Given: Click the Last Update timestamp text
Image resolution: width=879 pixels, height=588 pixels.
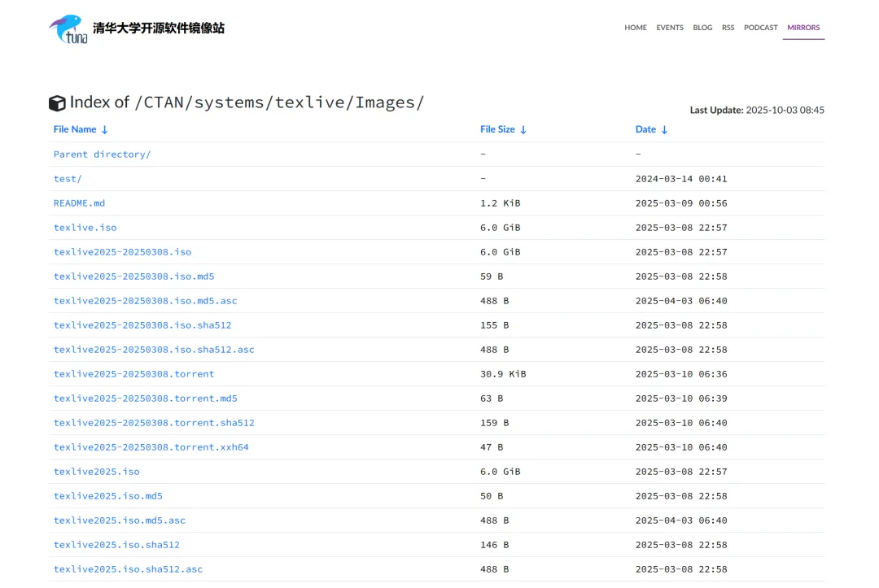Looking at the screenshot, I should [x=757, y=110].
